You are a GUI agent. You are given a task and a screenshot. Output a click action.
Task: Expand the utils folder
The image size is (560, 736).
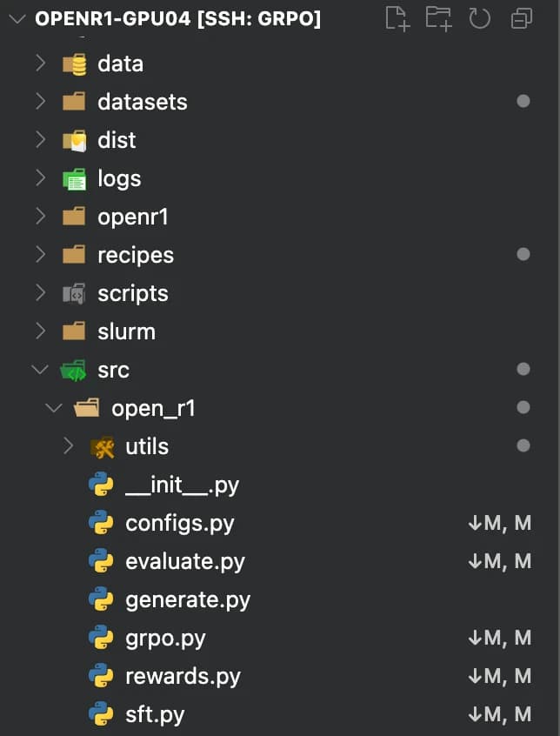click(x=68, y=445)
